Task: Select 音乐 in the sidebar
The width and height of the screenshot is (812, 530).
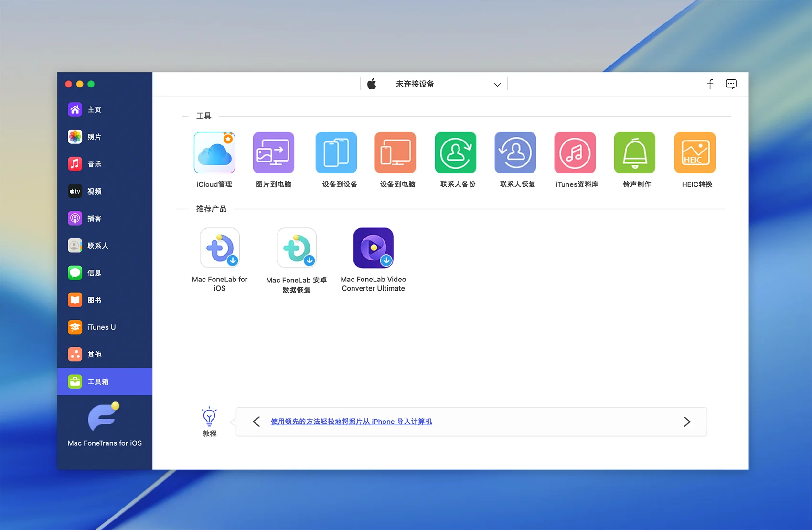Action: tap(94, 164)
